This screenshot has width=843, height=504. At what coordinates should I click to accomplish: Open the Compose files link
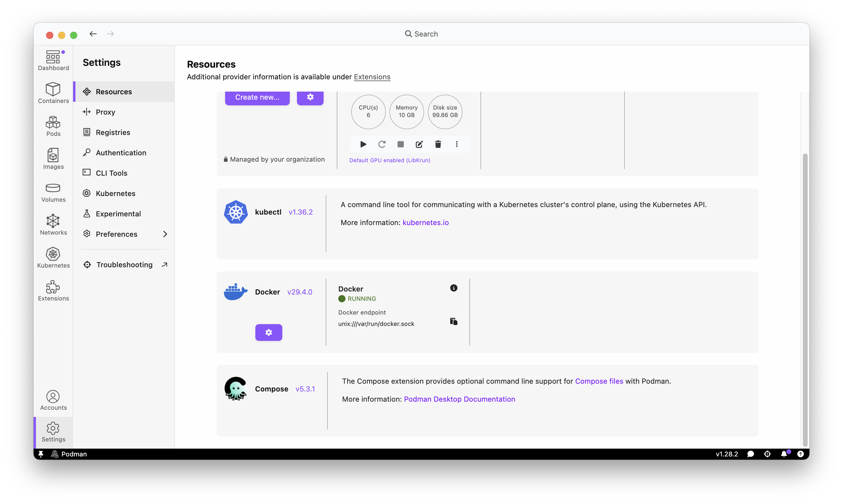click(599, 381)
